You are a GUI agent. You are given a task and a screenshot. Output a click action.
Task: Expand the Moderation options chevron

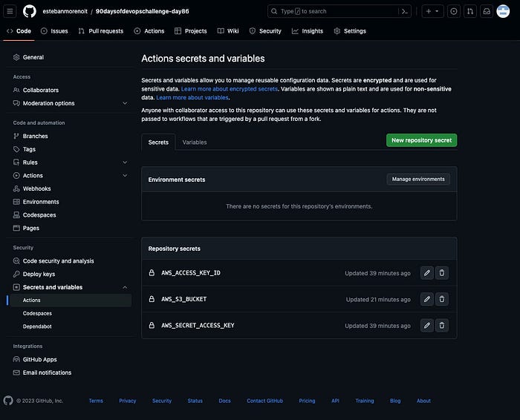tap(125, 103)
